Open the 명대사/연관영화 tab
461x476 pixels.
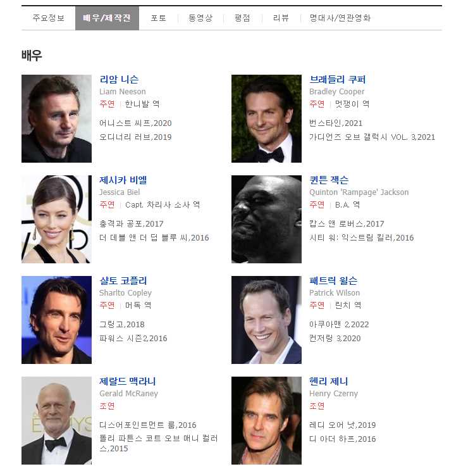coord(340,18)
